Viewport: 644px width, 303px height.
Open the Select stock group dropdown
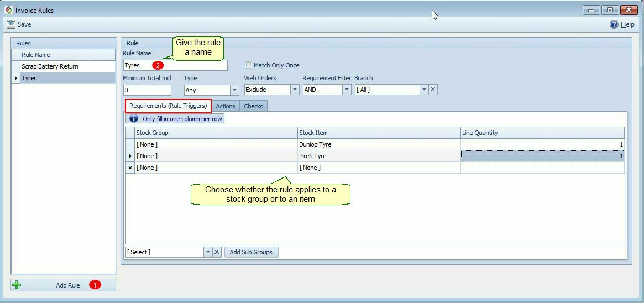208,252
